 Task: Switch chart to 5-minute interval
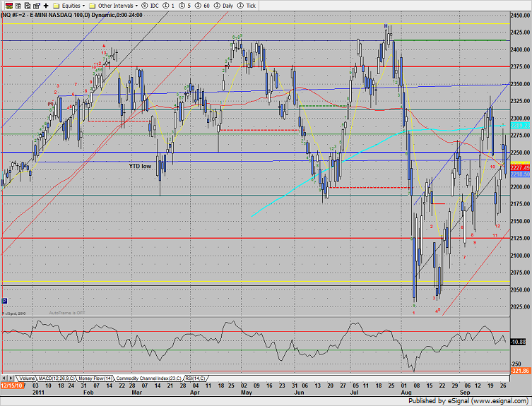point(185,6)
